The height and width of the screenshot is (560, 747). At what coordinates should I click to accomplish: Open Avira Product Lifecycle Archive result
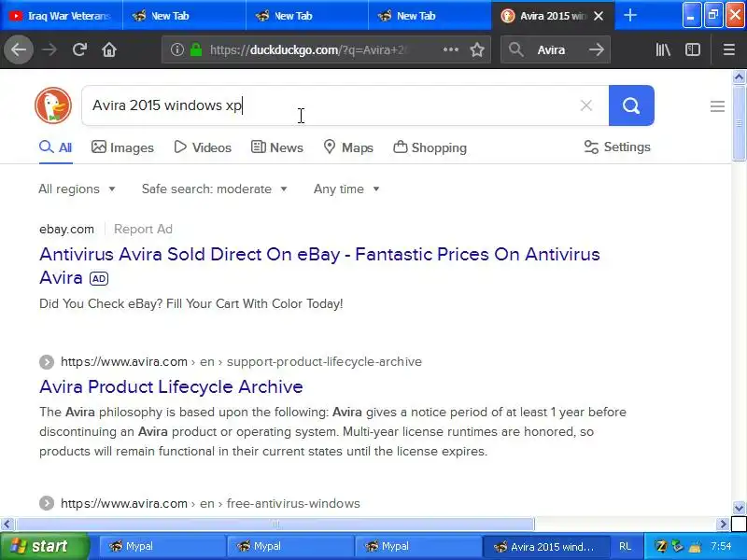pos(171,386)
